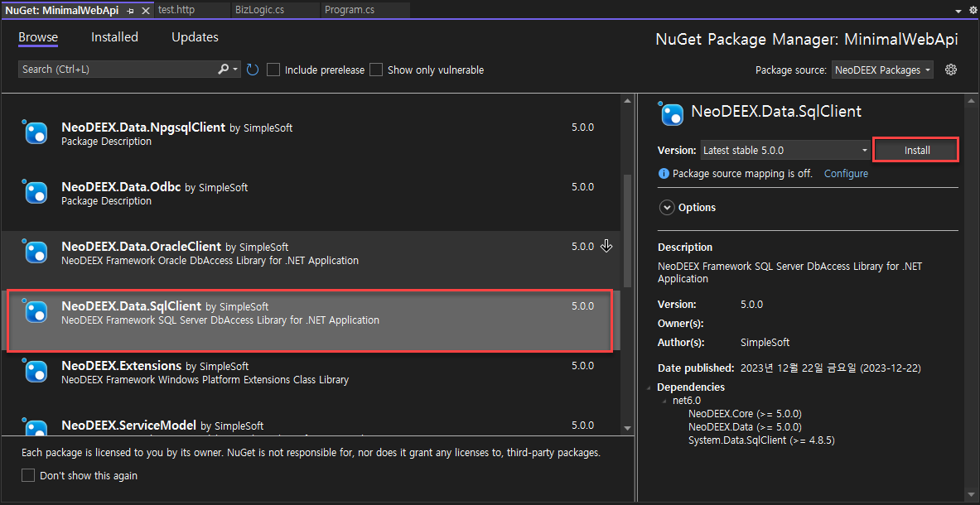Expand the Options section
This screenshot has width=980, height=505.
(667, 207)
